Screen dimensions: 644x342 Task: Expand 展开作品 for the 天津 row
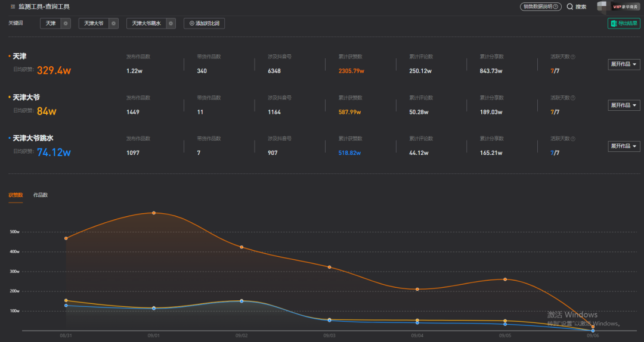[x=624, y=64]
